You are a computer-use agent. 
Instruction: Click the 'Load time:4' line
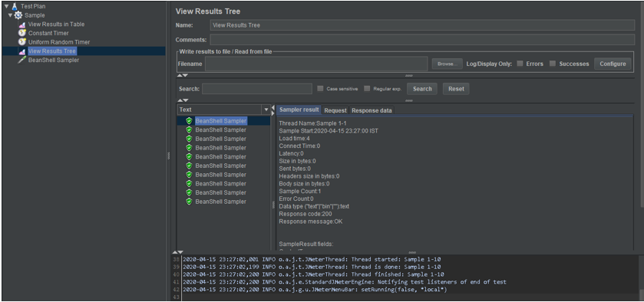point(294,138)
